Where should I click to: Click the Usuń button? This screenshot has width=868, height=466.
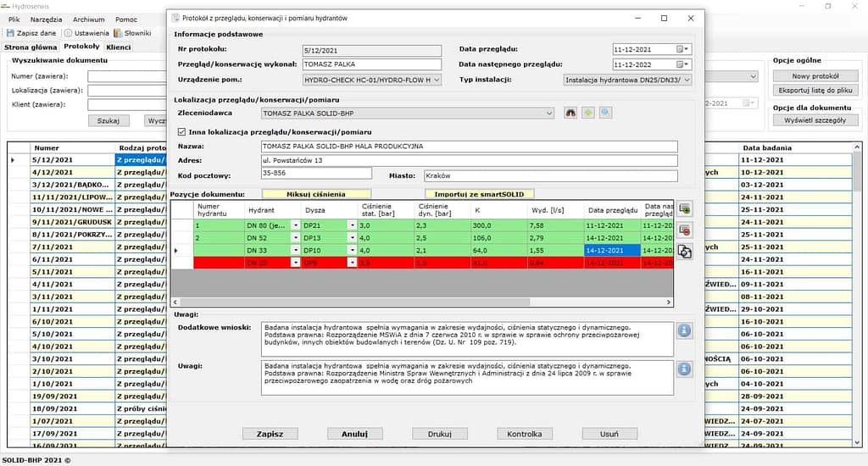609,434
